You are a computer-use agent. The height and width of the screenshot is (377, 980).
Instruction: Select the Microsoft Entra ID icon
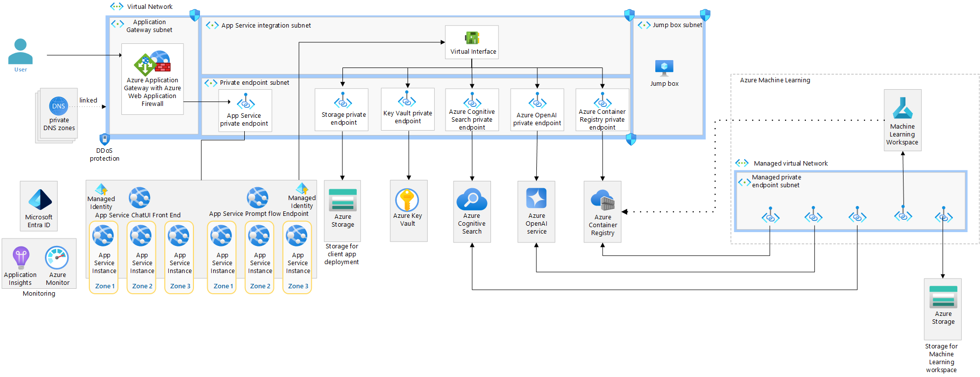(40, 200)
